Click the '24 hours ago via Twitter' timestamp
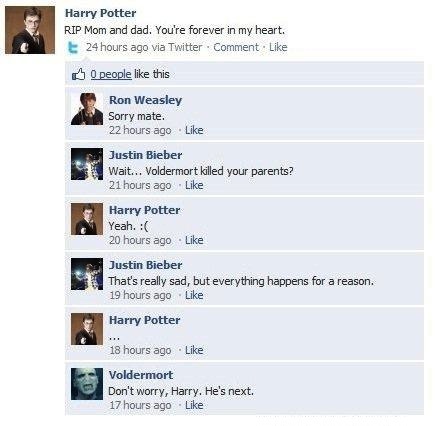This screenshot has height=426, width=435. coord(144,47)
